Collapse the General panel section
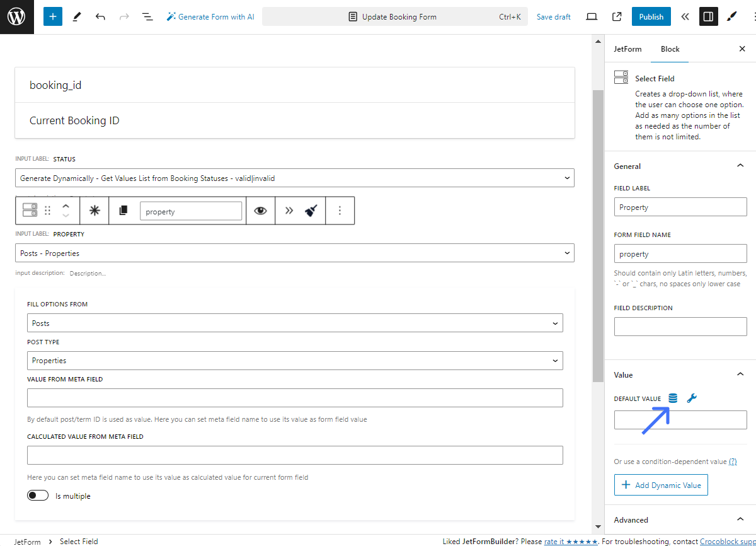The width and height of the screenshot is (756, 546). (740, 166)
